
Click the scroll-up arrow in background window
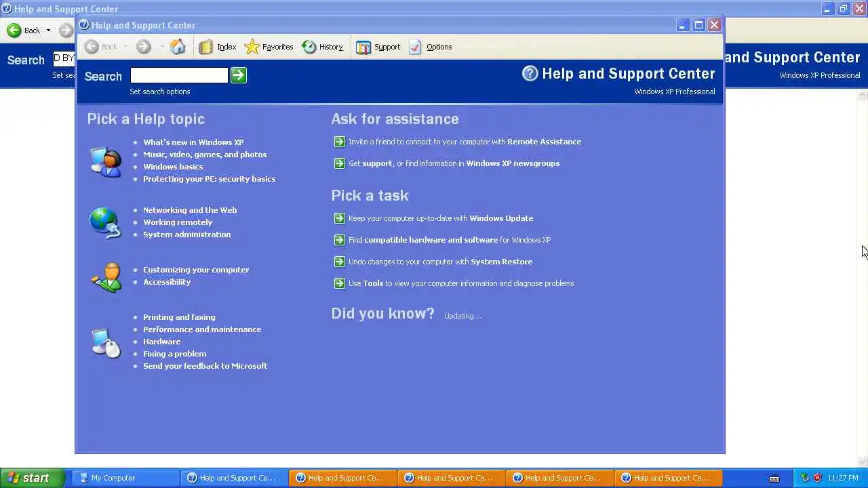tap(863, 95)
